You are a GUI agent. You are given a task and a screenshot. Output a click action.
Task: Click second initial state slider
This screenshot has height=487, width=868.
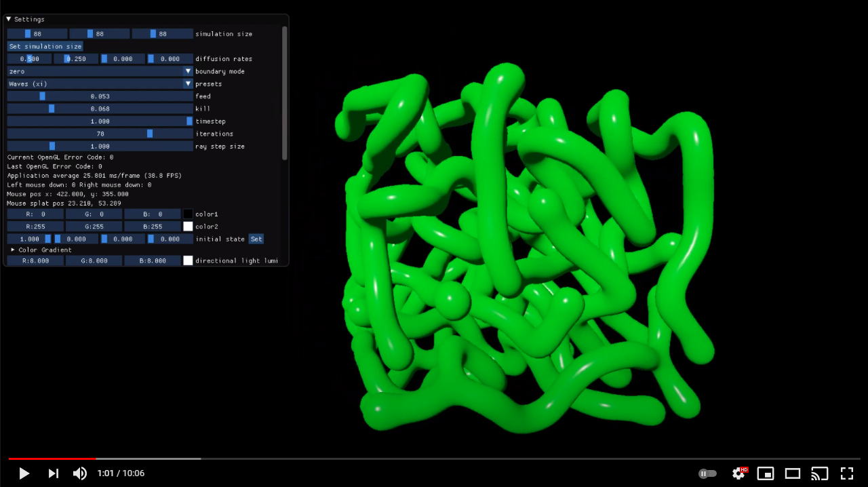click(76, 239)
